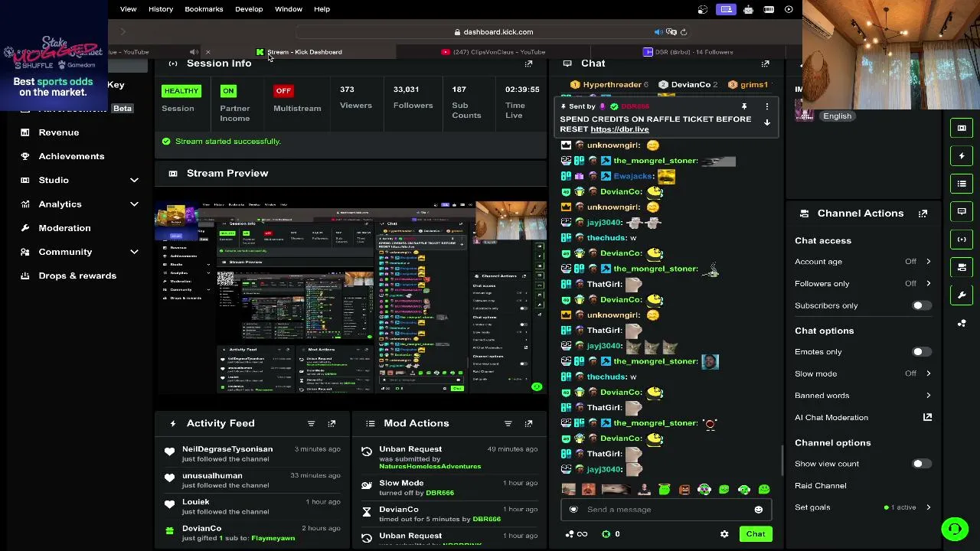980x551 pixels.
Task: Click the channel actions icon in right rail
Action: (962, 267)
